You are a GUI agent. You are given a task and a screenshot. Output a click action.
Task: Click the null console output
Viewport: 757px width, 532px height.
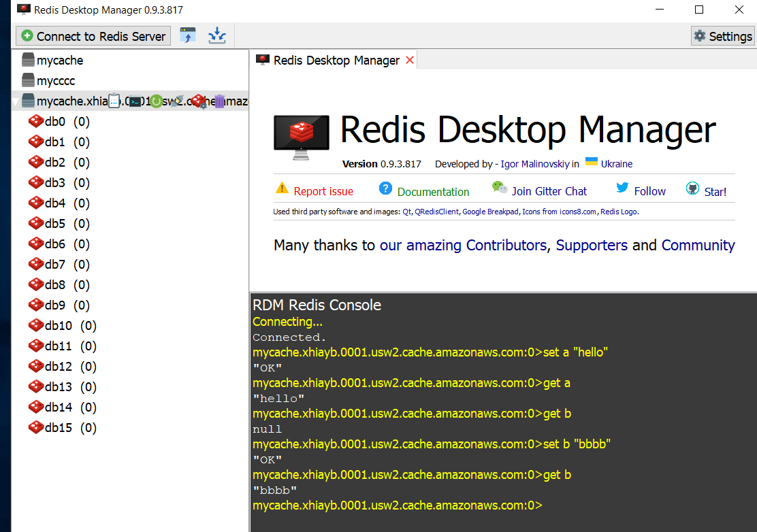pos(267,429)
